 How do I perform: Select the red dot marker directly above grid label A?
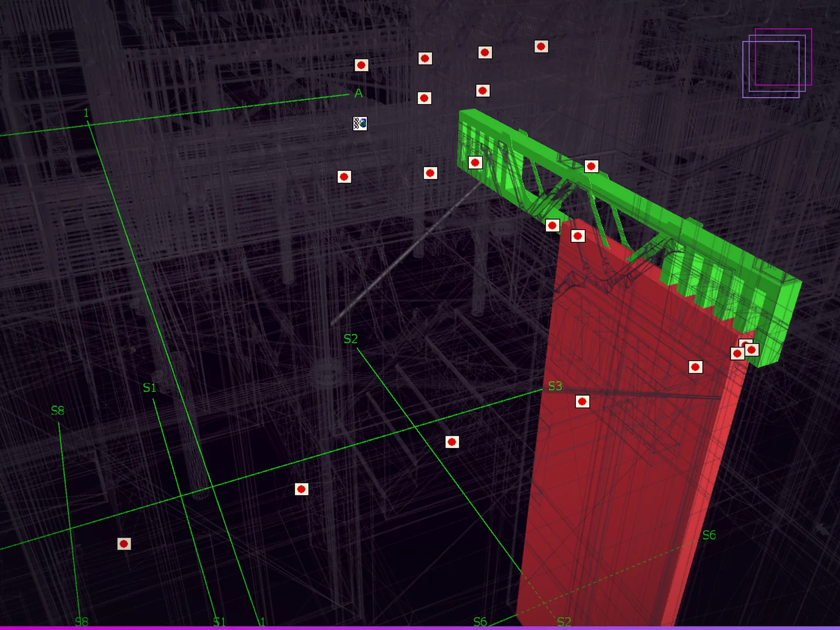click(x=361, y=65)
